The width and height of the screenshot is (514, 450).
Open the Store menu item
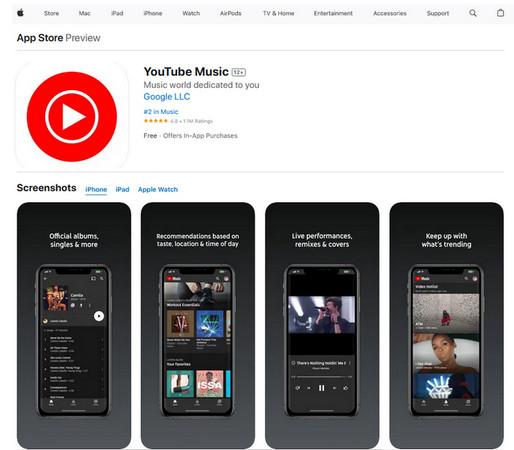[x=51, y=13]
